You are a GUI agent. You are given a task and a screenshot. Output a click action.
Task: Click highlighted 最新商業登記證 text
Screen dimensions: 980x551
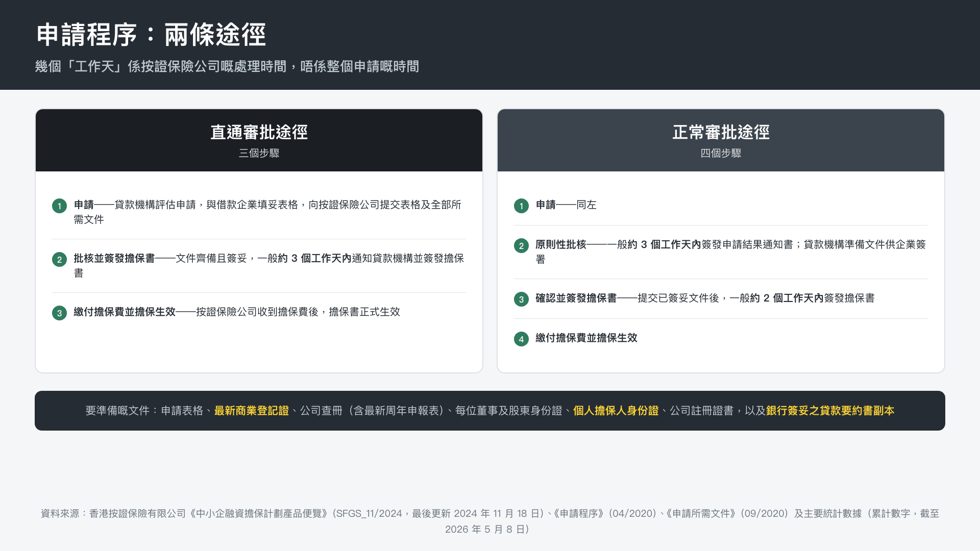click(252, 411)
